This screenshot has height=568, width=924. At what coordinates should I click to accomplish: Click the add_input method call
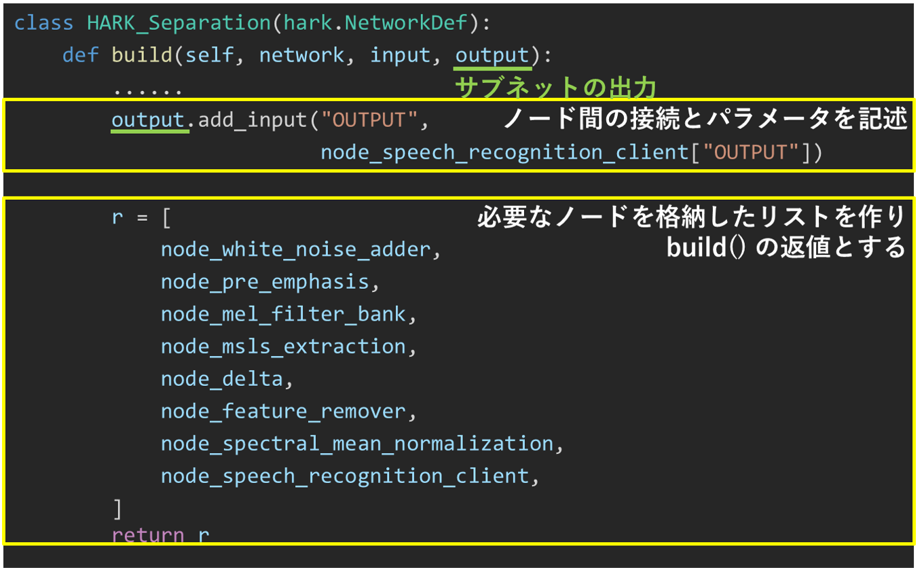coord(253,120)
